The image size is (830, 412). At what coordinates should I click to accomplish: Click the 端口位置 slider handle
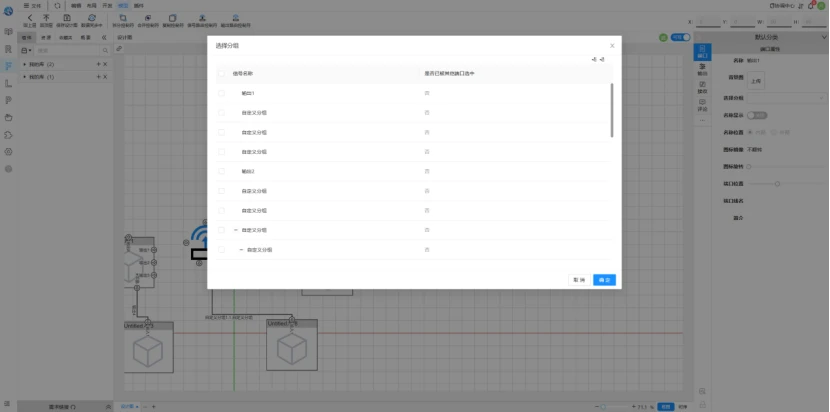(x=777, y=184)
